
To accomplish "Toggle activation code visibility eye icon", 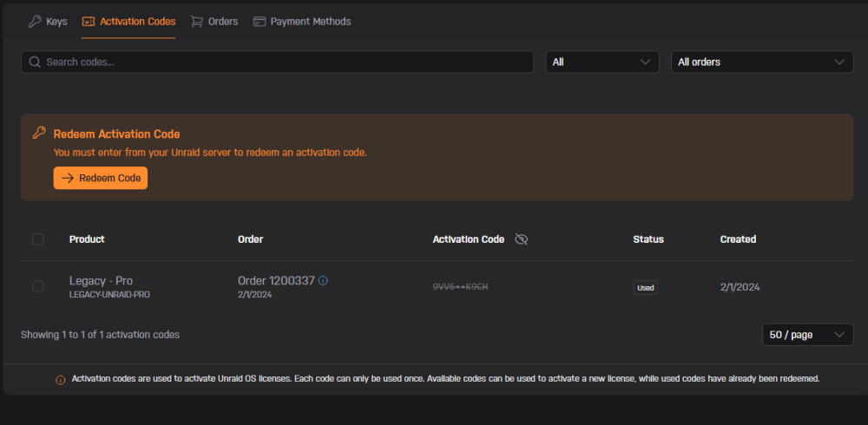I will (x=521, y=239).
